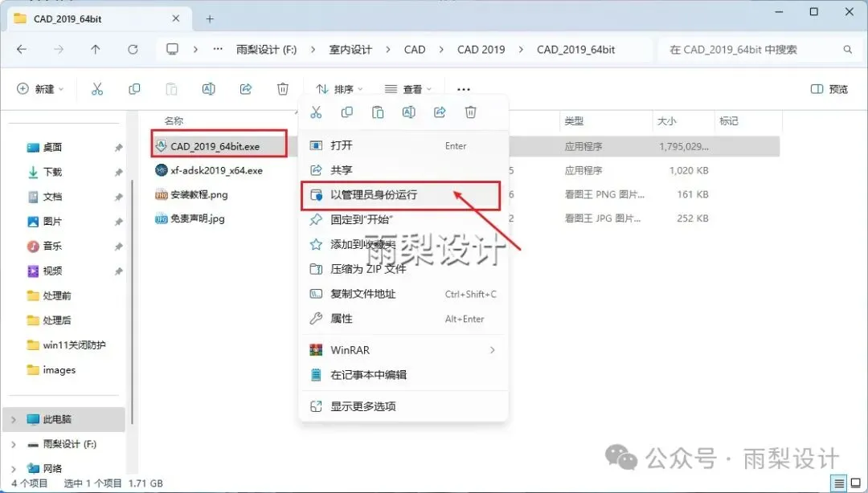
Task: Choose 显示更多选项
Action: 403,406
